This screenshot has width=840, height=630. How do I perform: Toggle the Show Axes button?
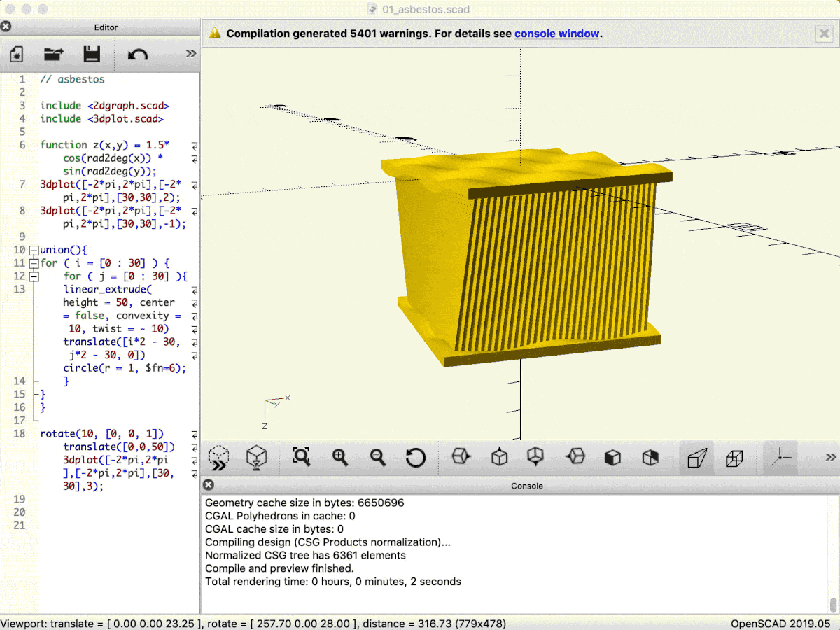pyautogui.click(x=780, y=458)
